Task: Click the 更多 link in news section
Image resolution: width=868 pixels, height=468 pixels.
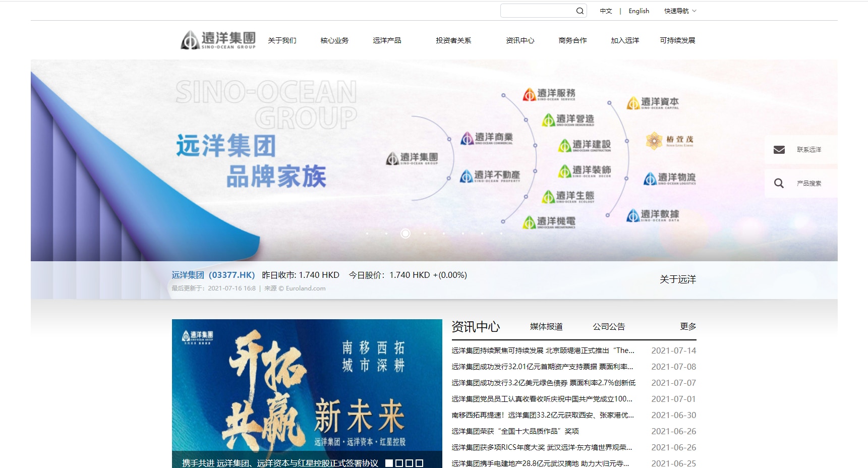Action: (x=687, y=327)
